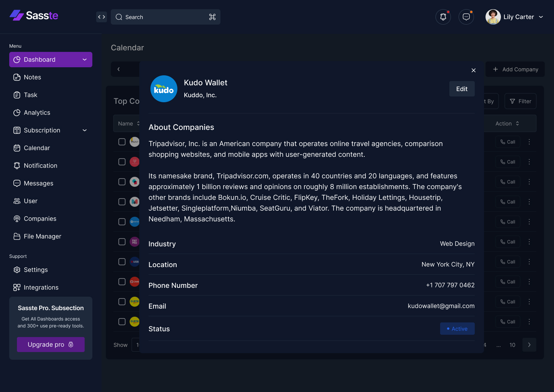Go to File Manager in sidebar
Viewport: 554px width, 392px height.
point(42,236)
